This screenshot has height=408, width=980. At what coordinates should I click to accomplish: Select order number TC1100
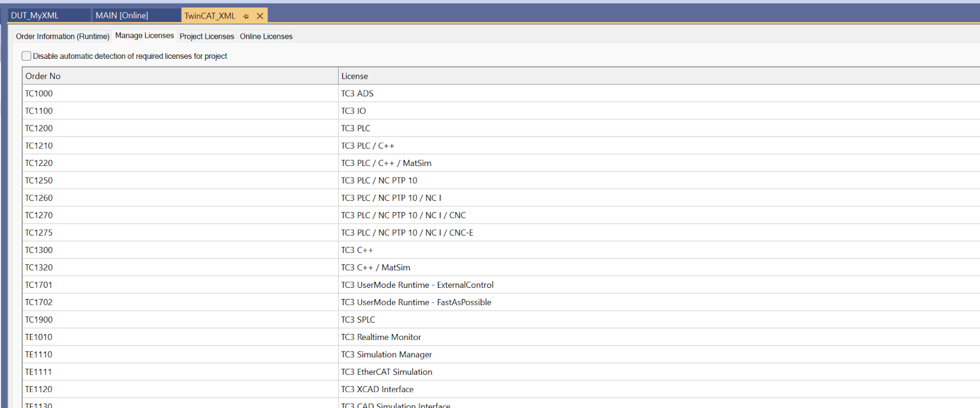click(180, 111)
